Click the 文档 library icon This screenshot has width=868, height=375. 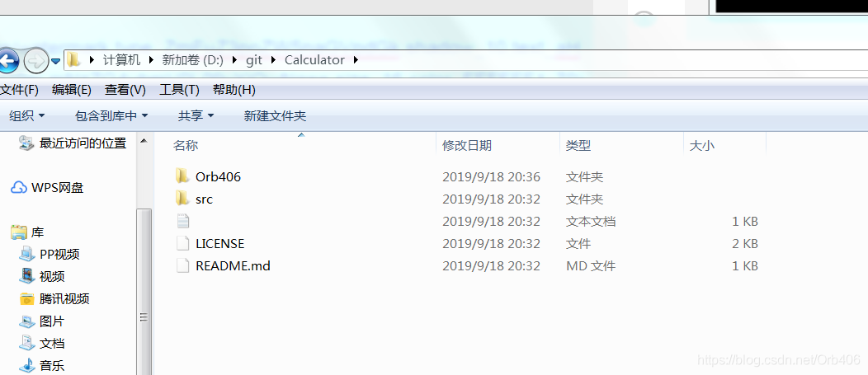point(26,343)
